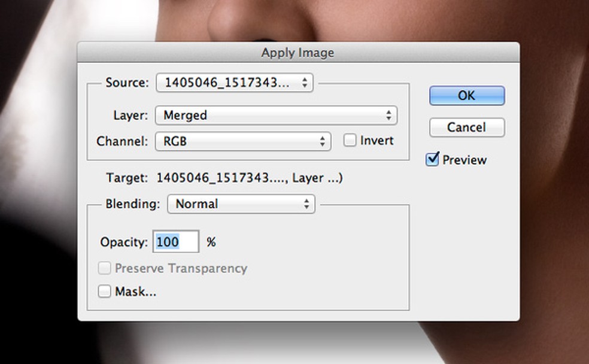
Task: Open the Channel dropdown showing RGB
Action: click(243, 141)
